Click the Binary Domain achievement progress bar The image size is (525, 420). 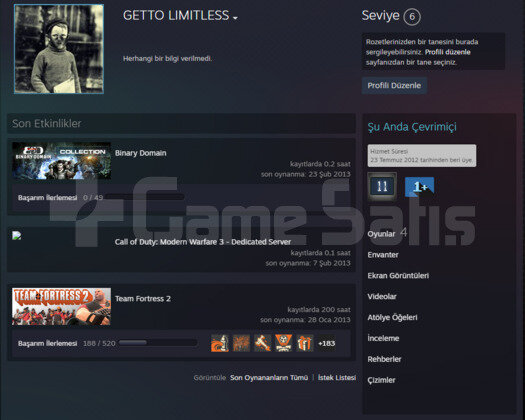click(x=145, y=197)
